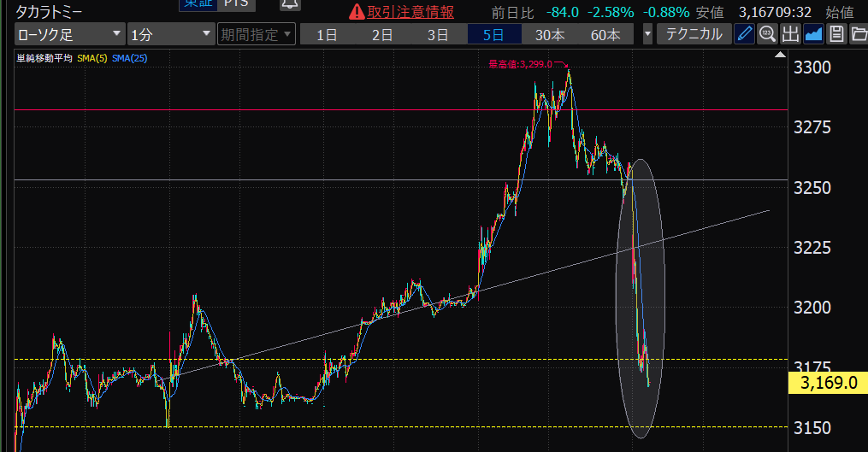The width and height of the screenshot is (868, 452).
Task: Select the 1日 period tab
Action: point(326,35)
